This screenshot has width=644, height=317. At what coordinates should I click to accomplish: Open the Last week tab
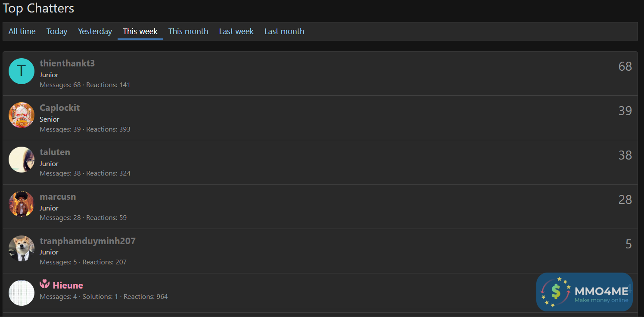pos(236,31)
